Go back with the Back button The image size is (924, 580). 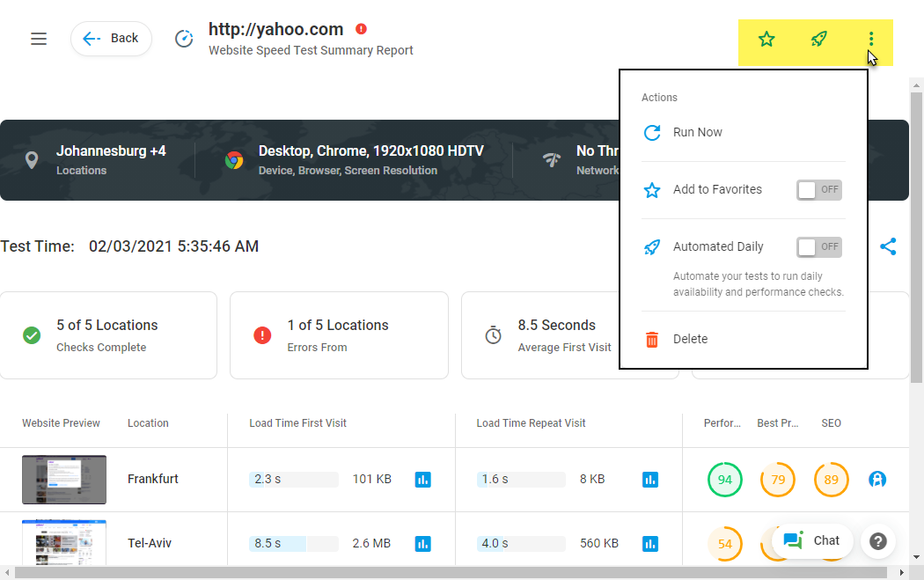(111, 39)
